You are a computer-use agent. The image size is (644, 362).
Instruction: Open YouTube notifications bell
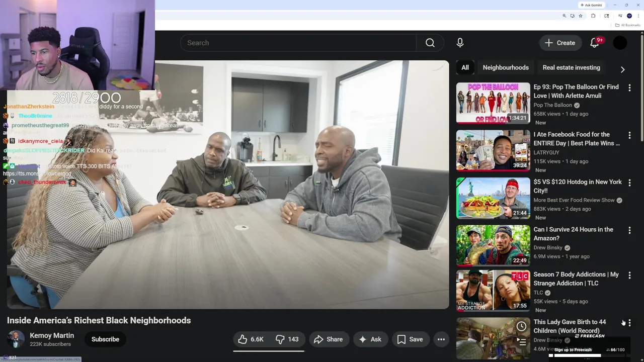tap(595, 43)
